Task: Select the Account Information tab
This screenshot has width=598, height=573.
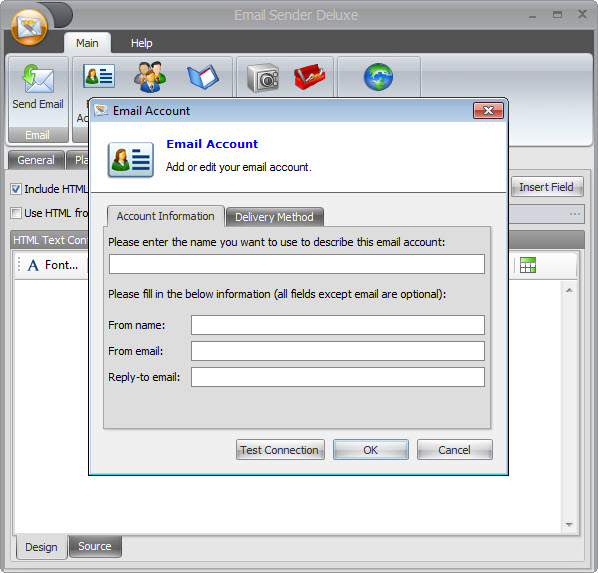Action: click(166, 216)
